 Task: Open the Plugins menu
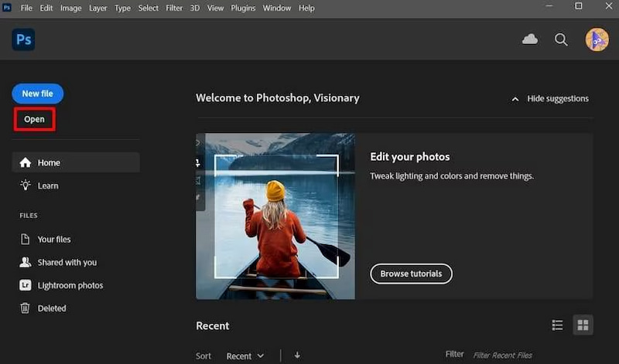pos(243,8)
